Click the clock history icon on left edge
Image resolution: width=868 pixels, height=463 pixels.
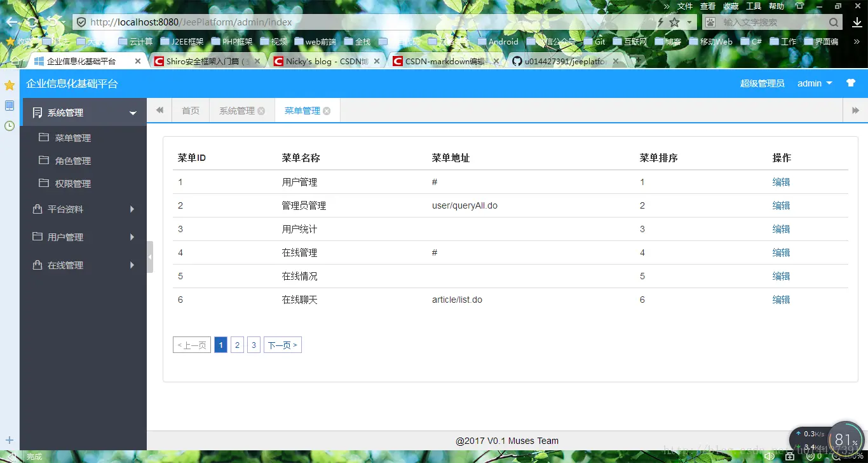[10, 127]
